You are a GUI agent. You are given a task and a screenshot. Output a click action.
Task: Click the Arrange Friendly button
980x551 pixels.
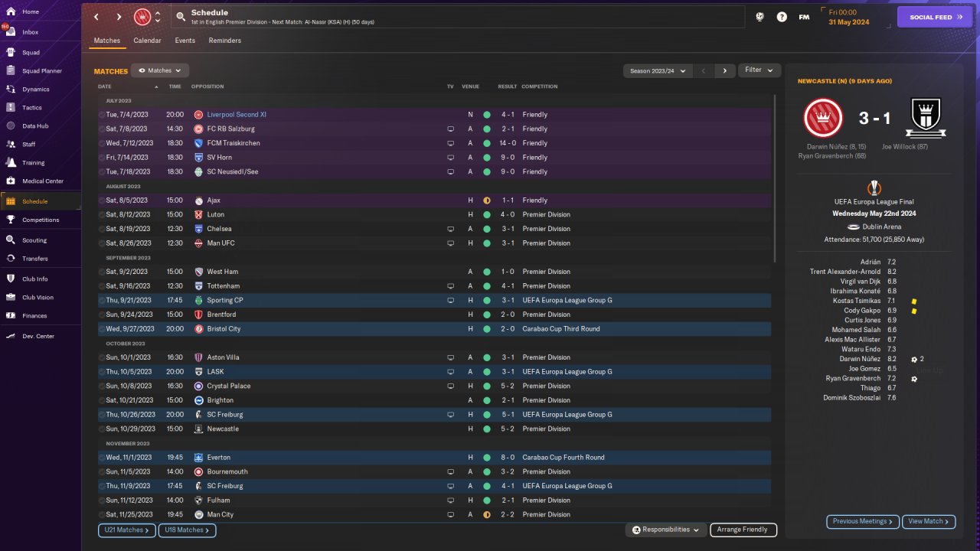pyautogui.click(x=743, y=530)
